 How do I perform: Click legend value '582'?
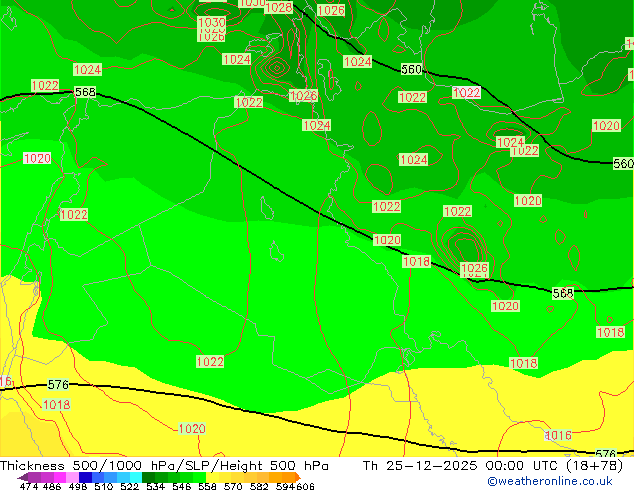point(259,486)
